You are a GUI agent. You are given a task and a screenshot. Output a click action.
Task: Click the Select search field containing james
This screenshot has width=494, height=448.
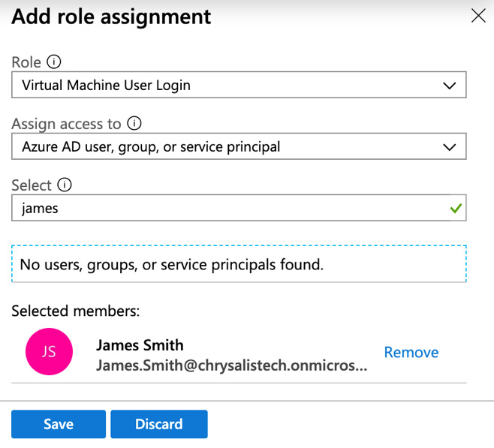coord(225,209)
